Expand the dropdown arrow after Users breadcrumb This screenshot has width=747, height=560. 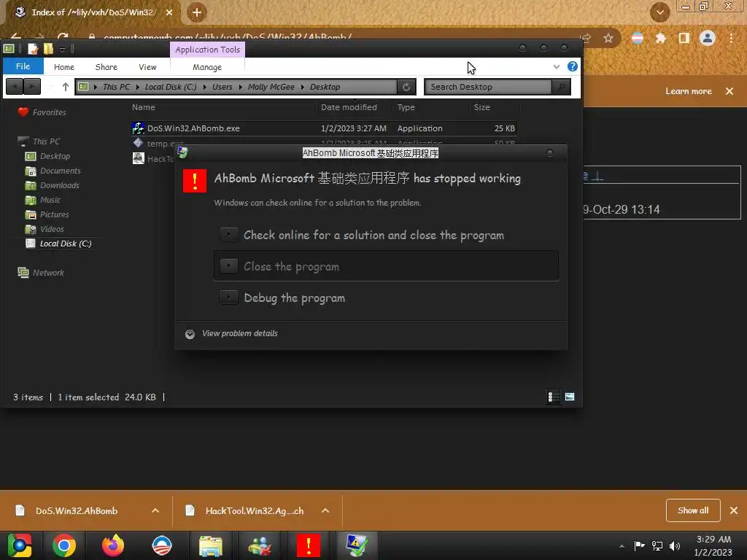[x=240, y=87]
